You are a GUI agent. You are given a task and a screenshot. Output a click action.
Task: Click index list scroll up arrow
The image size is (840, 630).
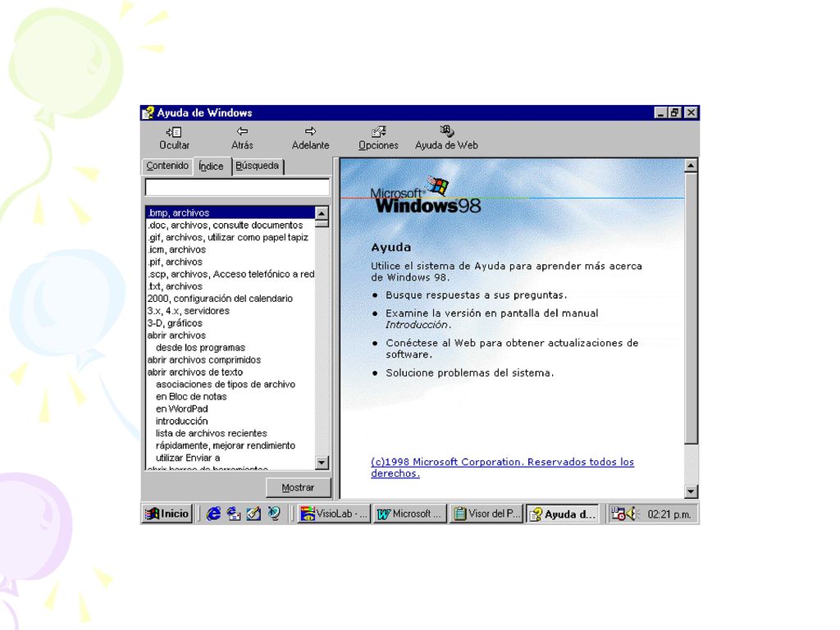click(x=322, y=213)
